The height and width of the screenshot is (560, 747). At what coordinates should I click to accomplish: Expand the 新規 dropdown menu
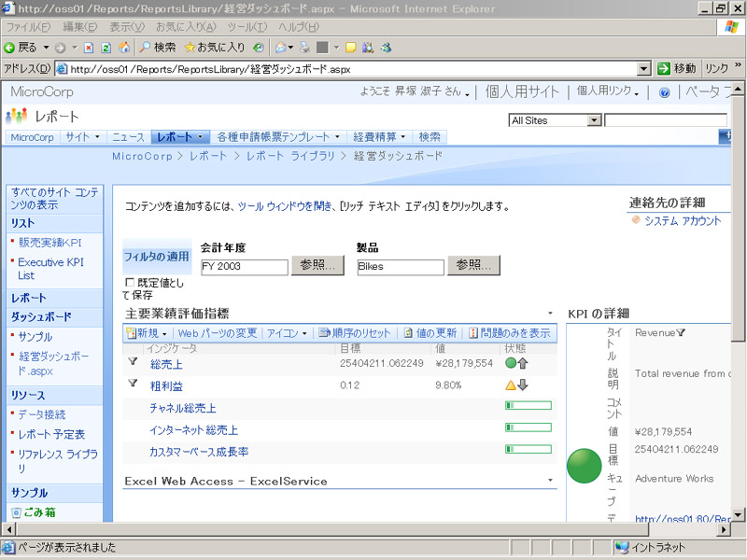(164, 333)
